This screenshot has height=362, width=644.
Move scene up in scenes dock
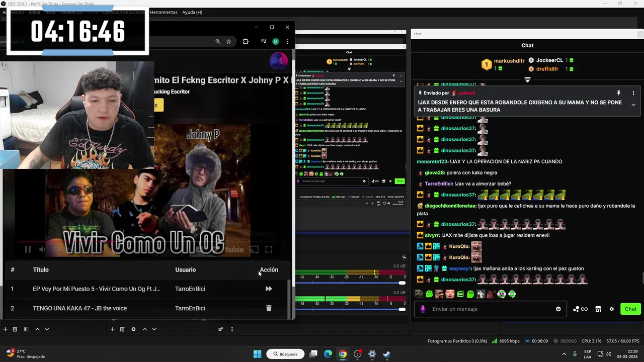37,329
